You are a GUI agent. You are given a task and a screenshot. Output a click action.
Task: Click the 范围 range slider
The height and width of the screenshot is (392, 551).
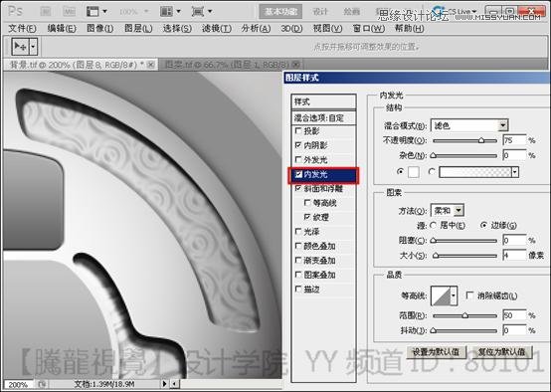pyautogui.click(x=464, y=315)
